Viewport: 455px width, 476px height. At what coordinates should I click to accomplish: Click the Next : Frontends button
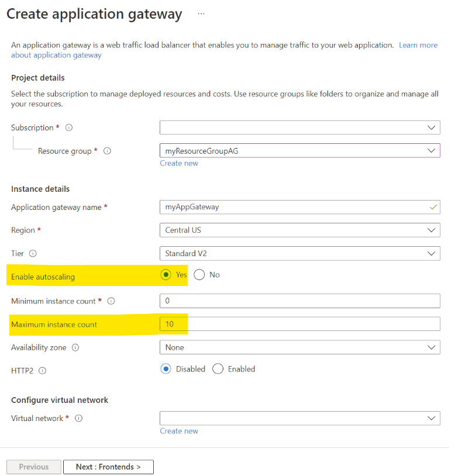tap(108, 467)
